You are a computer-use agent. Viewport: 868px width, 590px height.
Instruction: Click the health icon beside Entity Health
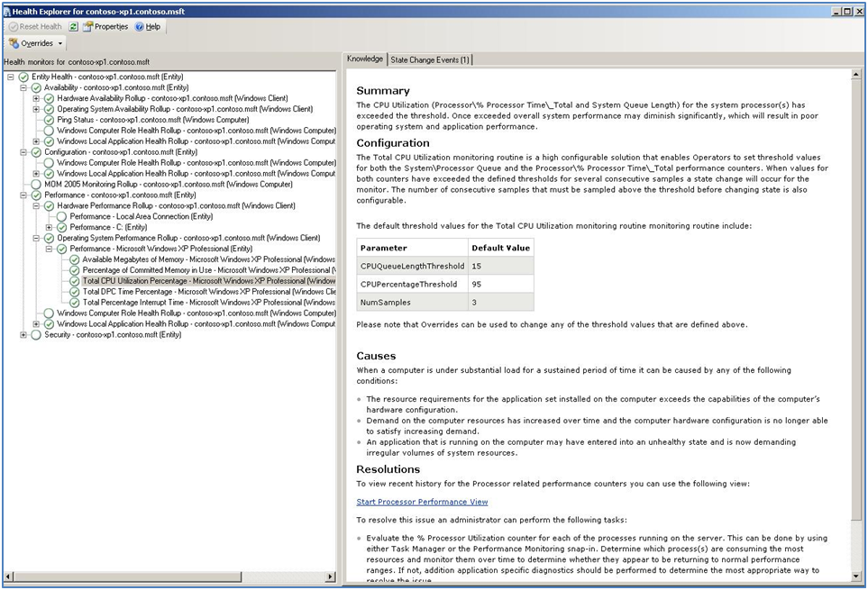coord(23,77)
